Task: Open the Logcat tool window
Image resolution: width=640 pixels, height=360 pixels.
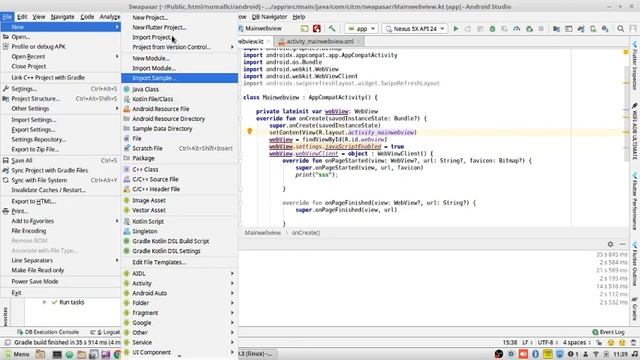Action: coord(105,332)
